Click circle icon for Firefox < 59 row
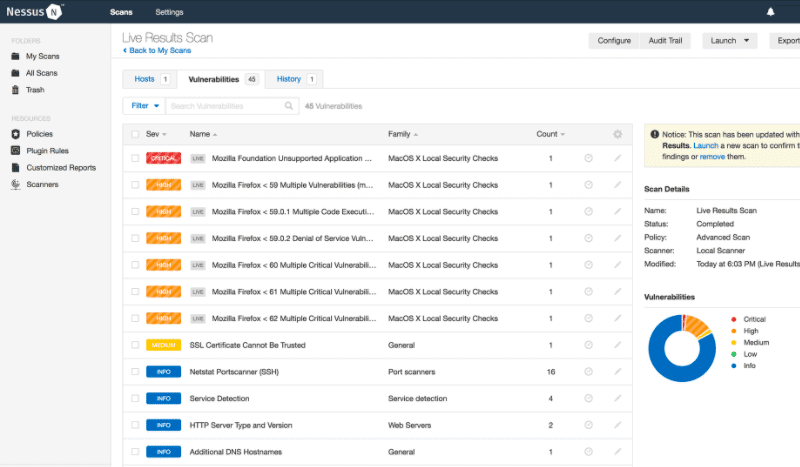 [588, 185]
